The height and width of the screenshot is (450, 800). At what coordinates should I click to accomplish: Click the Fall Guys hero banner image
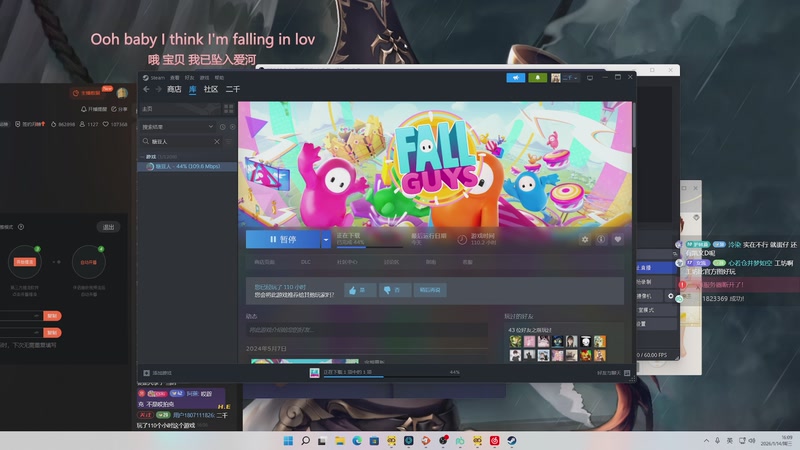click(x=435, y=164)
